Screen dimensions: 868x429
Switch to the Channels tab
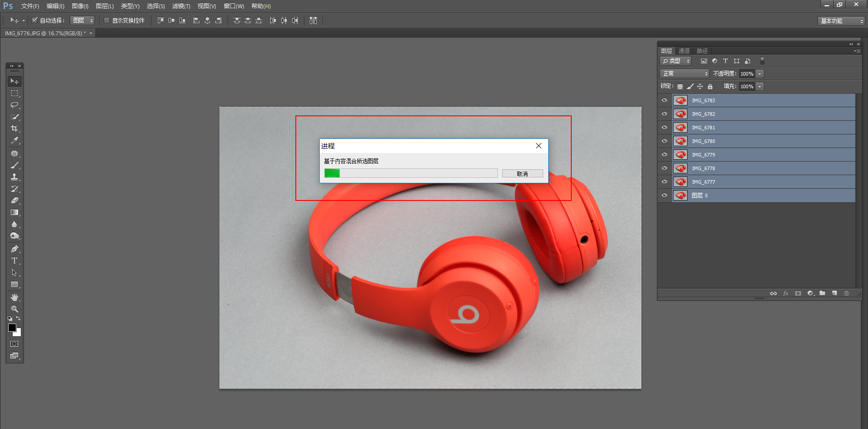point(684,51)
